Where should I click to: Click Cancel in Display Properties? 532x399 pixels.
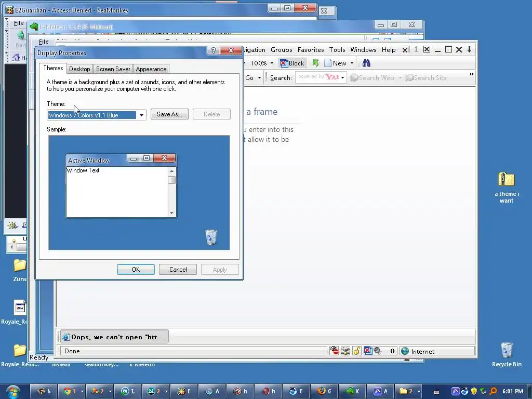(178, 270)
